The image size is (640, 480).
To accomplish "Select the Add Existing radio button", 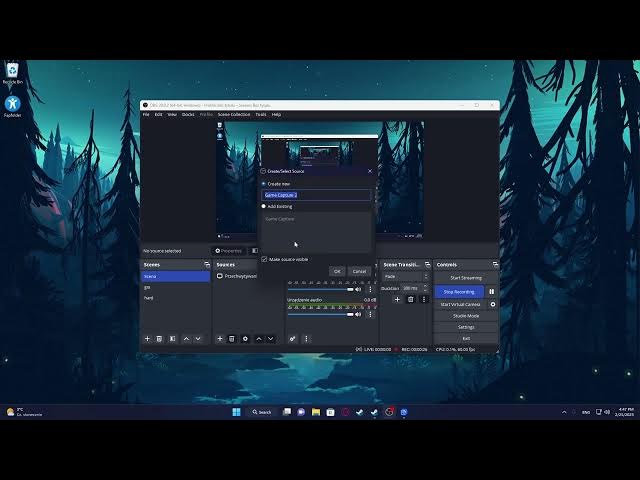I will point(264,206).
